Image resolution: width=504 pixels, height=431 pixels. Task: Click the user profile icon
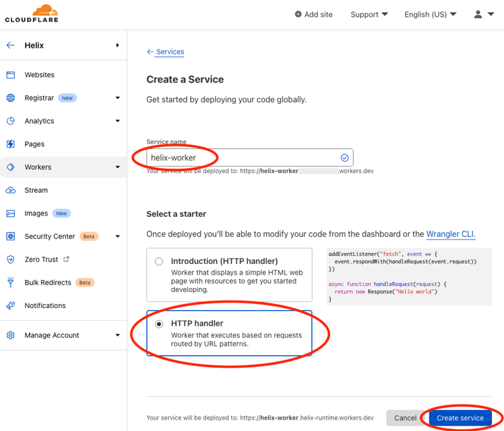(478, 14)
